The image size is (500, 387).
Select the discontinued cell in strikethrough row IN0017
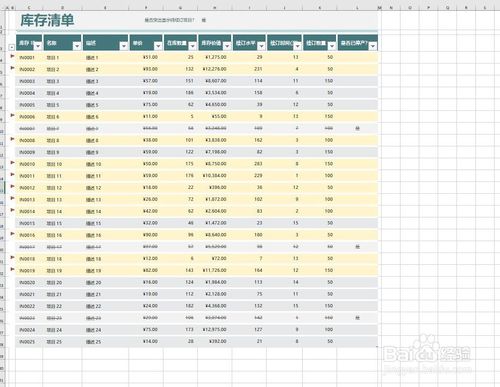pos(357,247)
